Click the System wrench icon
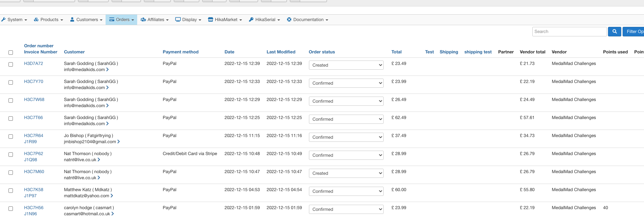The height and width of the screenshot is (219, 644). [x=4, y=20]
